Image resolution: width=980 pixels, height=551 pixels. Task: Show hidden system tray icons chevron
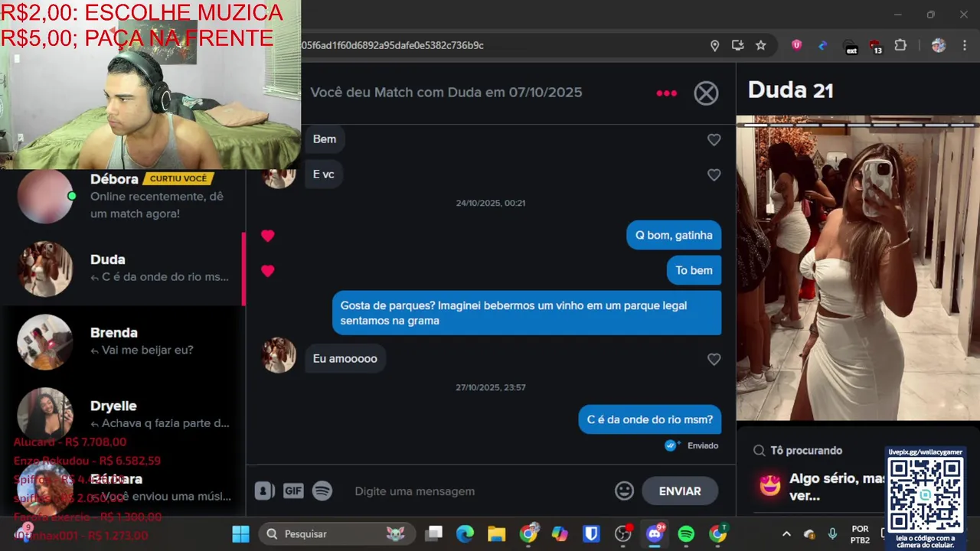pos(786,534)
